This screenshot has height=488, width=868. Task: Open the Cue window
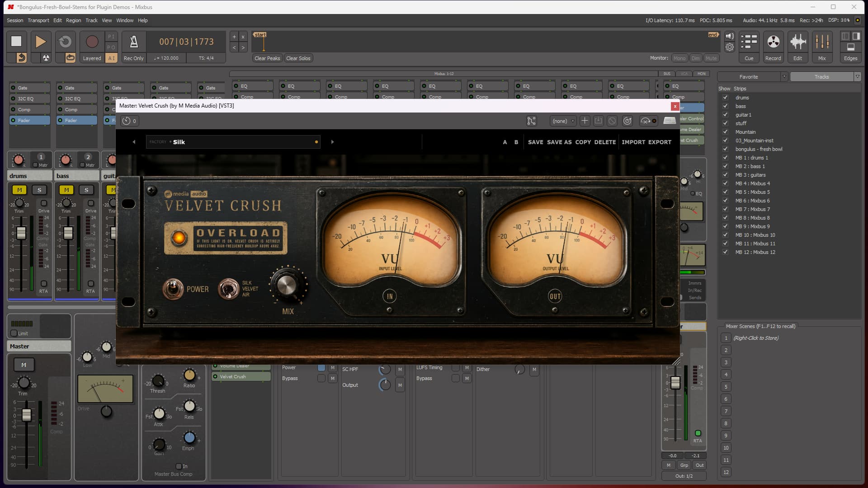[749, 47]
